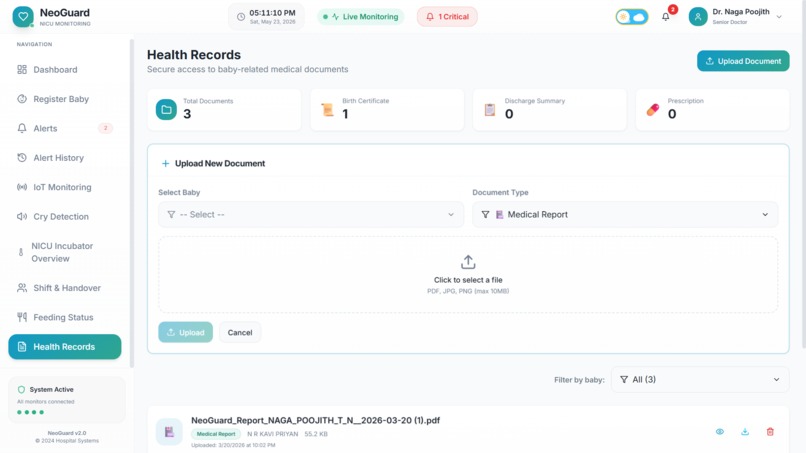Open Cry Detection in the sidebar
The height and width of the screenshot is (453, 806).
65,216
